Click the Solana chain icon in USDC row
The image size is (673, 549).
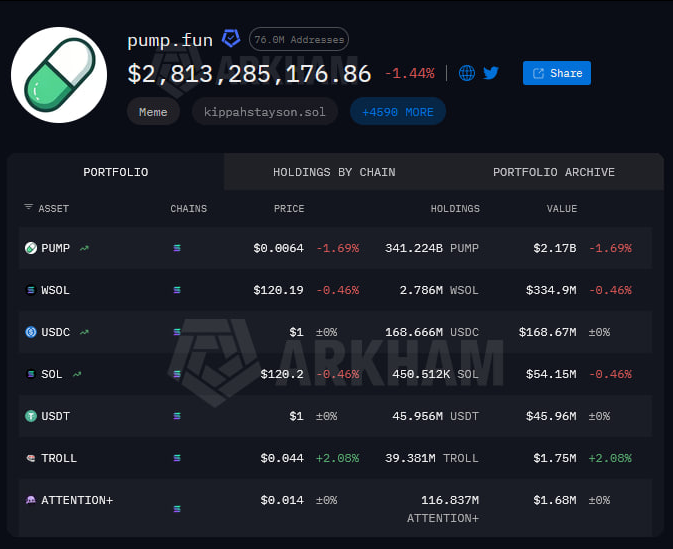177,332
